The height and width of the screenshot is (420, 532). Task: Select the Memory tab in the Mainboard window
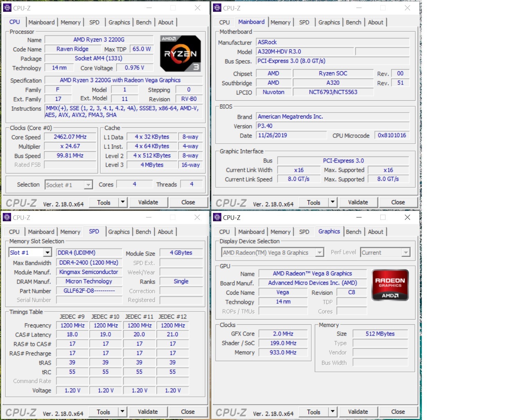click(281, 22)
